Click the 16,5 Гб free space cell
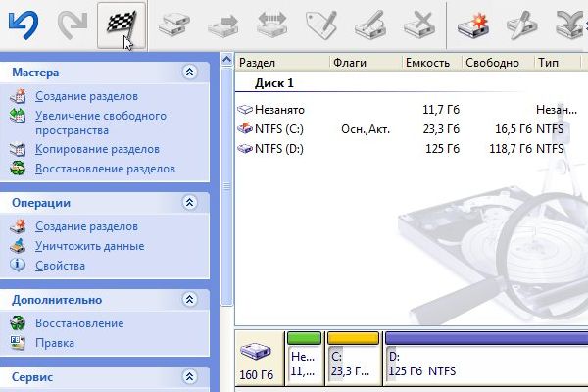The width and height of the screenshot is (588, 392). [514, 129]
